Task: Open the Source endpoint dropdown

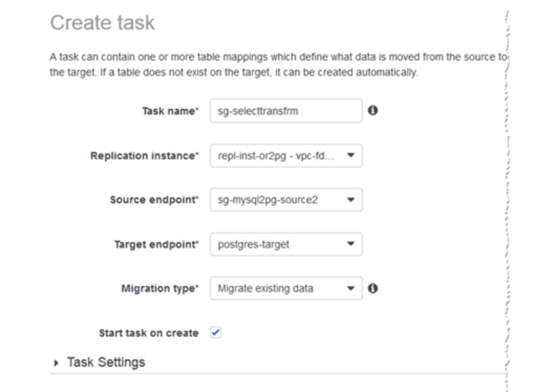Action: 285,200
